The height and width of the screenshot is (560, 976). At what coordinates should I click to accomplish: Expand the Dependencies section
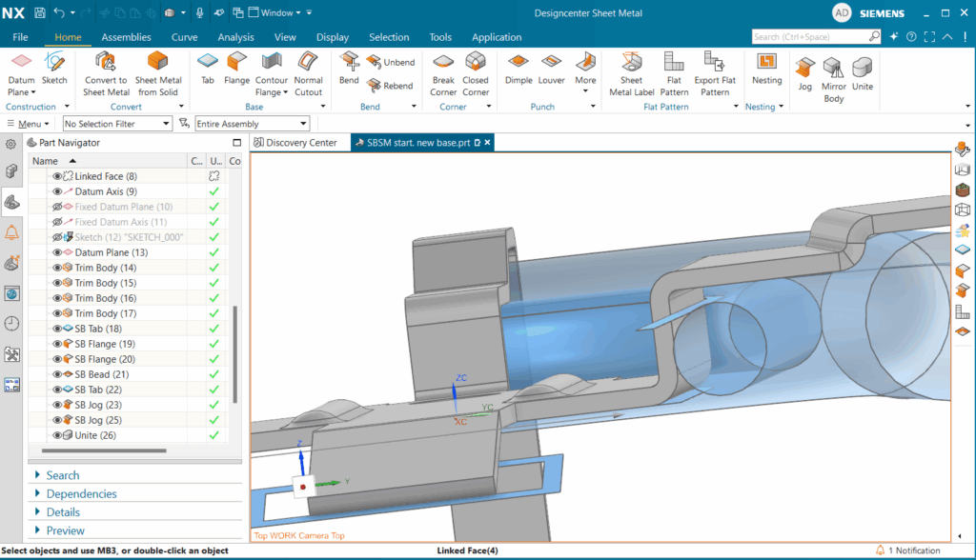[x=81, y=493]
